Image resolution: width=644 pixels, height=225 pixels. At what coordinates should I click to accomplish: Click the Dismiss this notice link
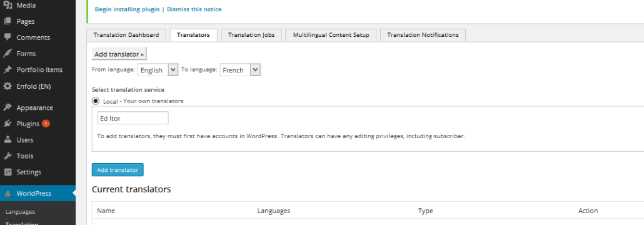[194, 9]
